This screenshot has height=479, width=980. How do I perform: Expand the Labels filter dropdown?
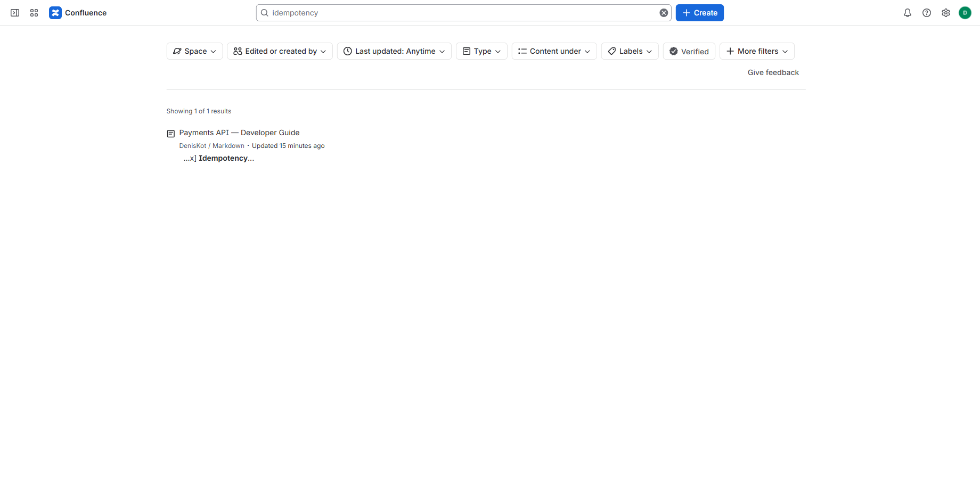[630, 51]
